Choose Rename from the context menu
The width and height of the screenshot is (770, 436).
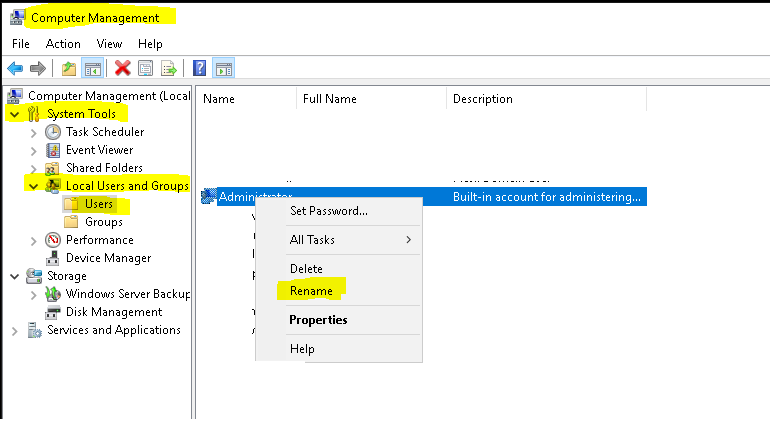coord(311,291)
